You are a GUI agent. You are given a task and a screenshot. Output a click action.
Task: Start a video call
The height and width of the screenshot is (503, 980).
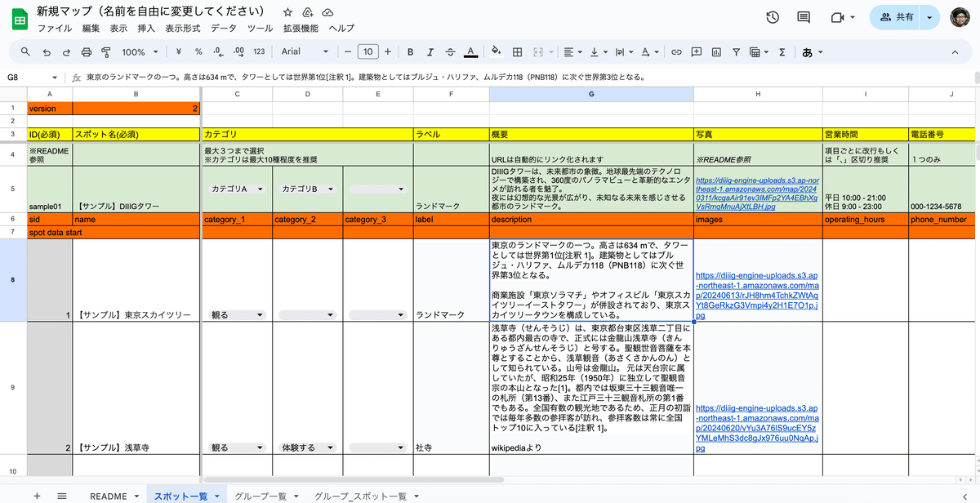[836, 17]
